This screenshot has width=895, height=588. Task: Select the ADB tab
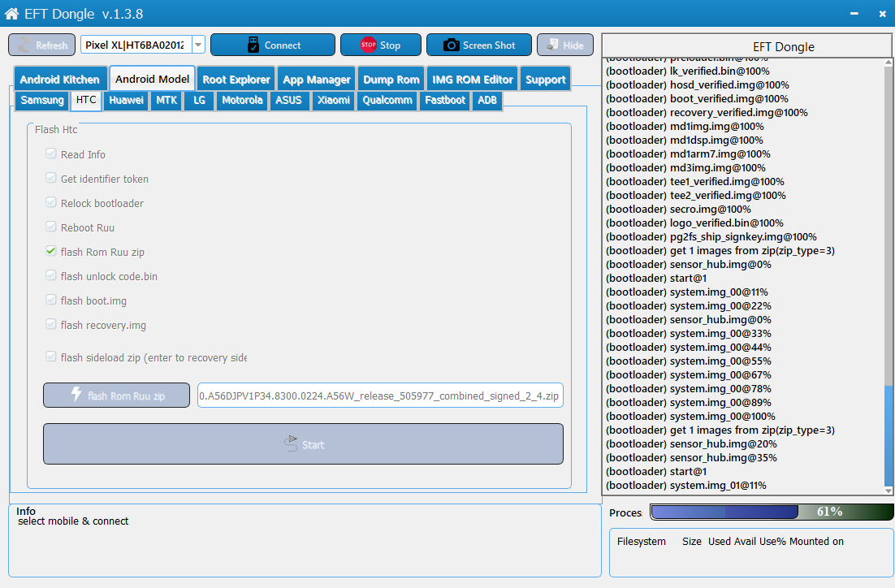487,101
